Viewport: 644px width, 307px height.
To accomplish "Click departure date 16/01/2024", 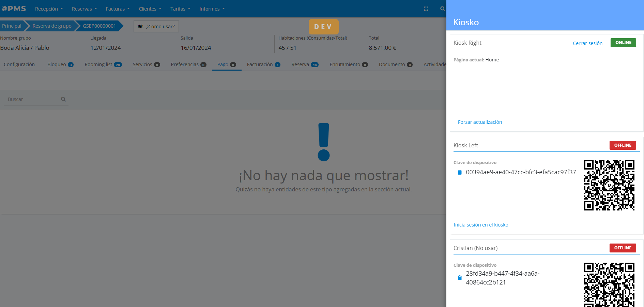I will pyautogui.click(x=196, y=48).
